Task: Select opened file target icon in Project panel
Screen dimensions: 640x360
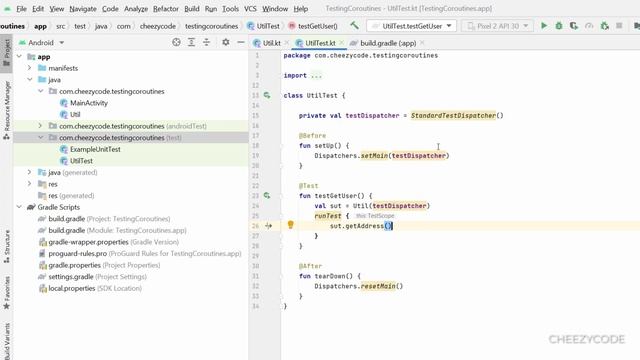Action: click(176, 42)
